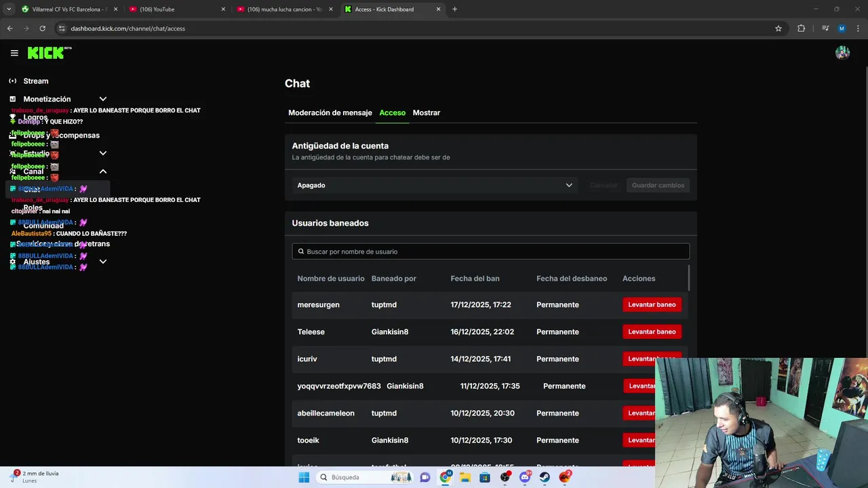This screenshot has height=488, width=868.
Task: Open Drops y recompensas in sidebar
Action: pos(61,136)
